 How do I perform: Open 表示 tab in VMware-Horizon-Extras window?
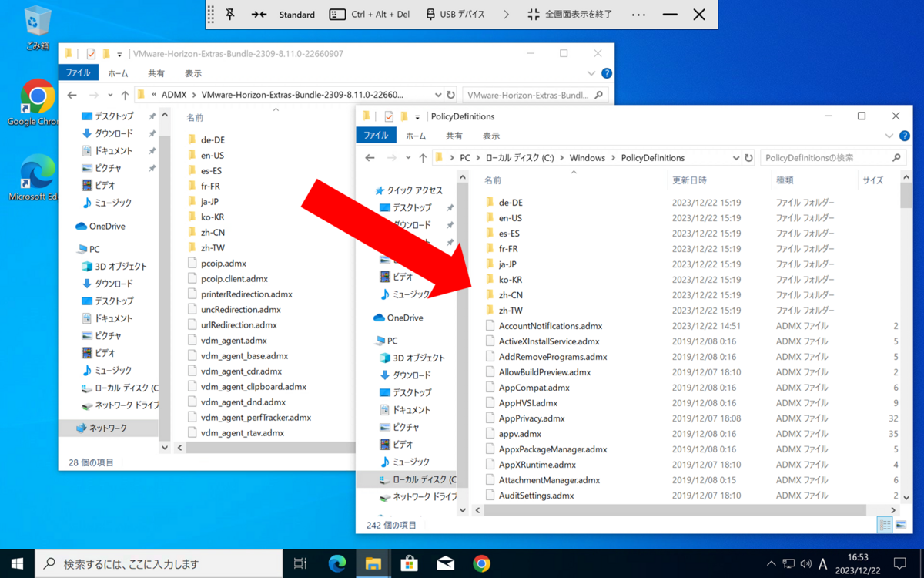click(193, 73)
